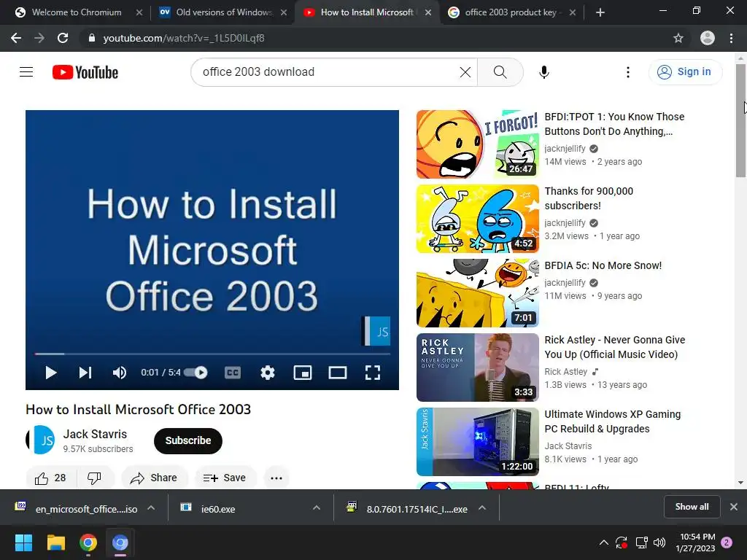Toggle the autoplay switch

point(196,373)
